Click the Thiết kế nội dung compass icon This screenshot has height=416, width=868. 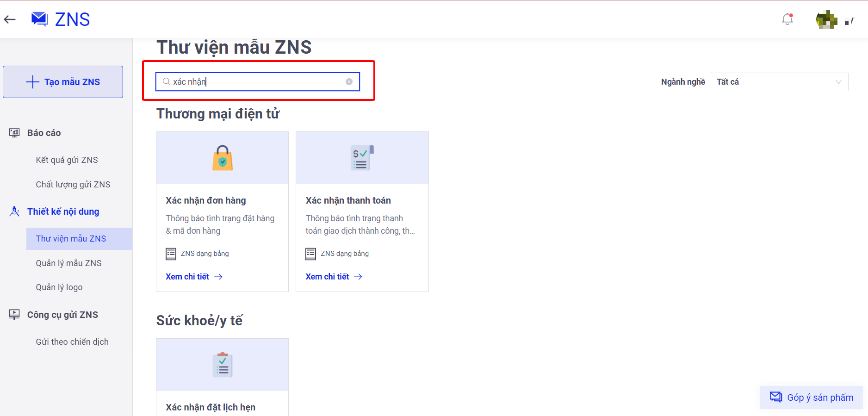14,211
